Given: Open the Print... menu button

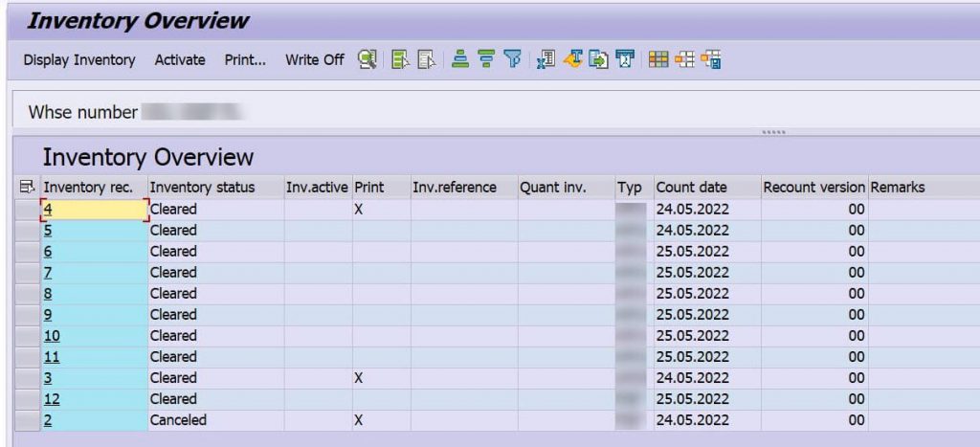Looking at the screenshot, I should click(246, 60).
